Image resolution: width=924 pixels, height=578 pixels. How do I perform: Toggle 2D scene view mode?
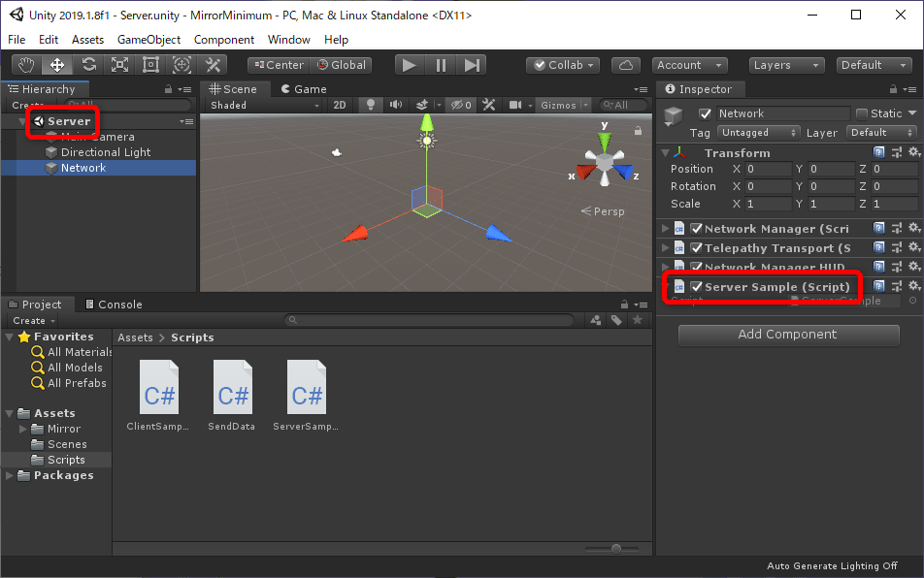[340, 105]
